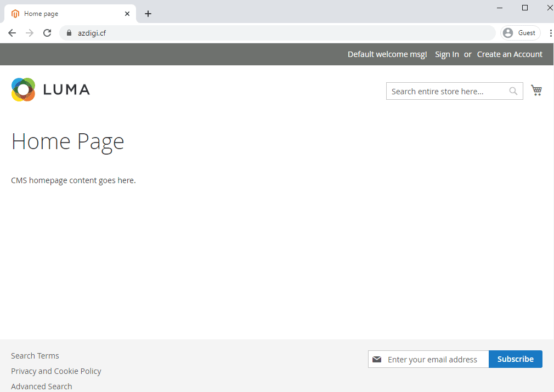Click the Sign In link

pyautogui.click(x=446, y=54)
